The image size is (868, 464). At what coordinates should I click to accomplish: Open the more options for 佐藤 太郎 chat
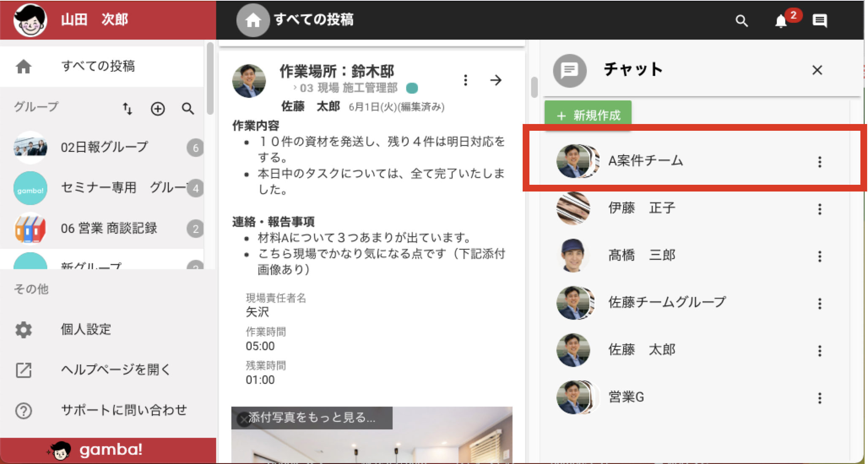point(819,351)
